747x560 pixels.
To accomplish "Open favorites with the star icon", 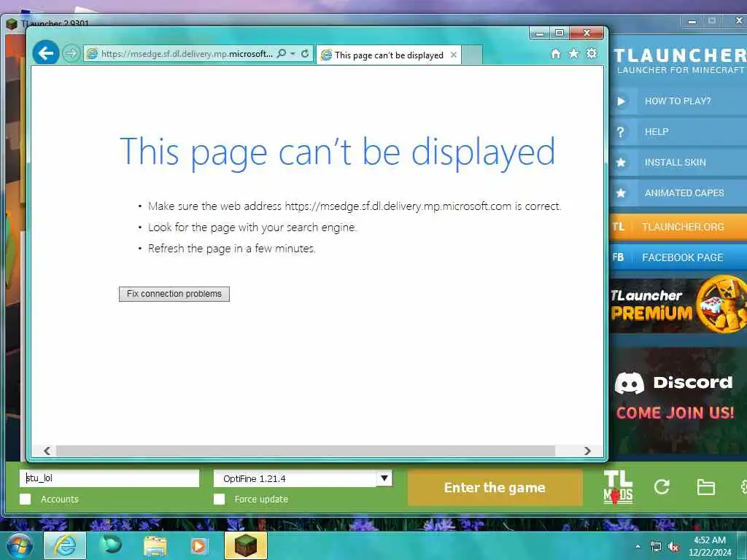I will [x=573, y=54].
